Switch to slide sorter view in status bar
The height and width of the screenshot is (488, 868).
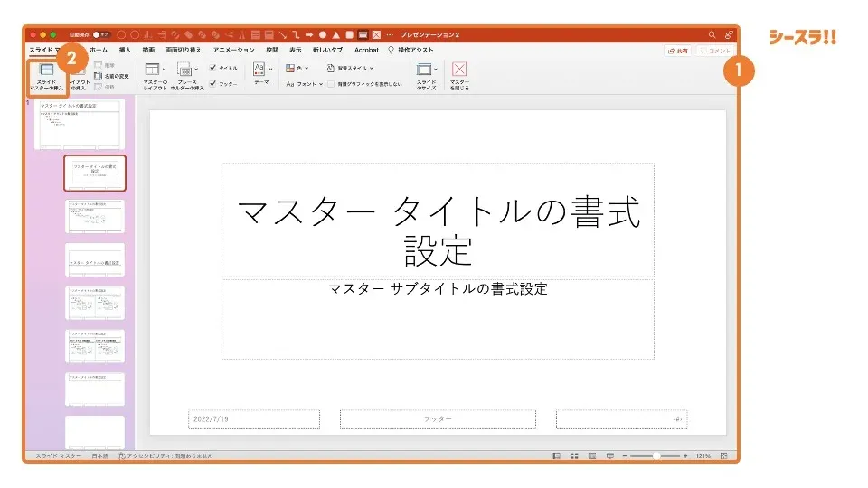point(574,456)
